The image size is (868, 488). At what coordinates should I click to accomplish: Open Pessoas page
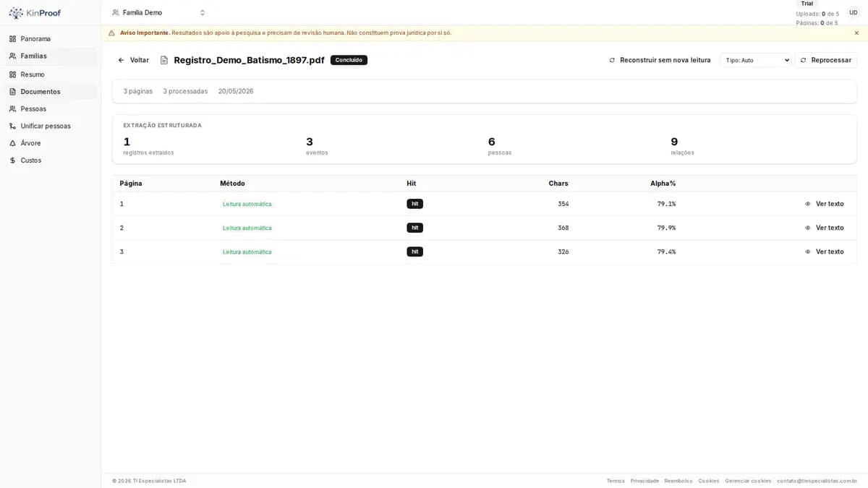(x=51, y=109)
